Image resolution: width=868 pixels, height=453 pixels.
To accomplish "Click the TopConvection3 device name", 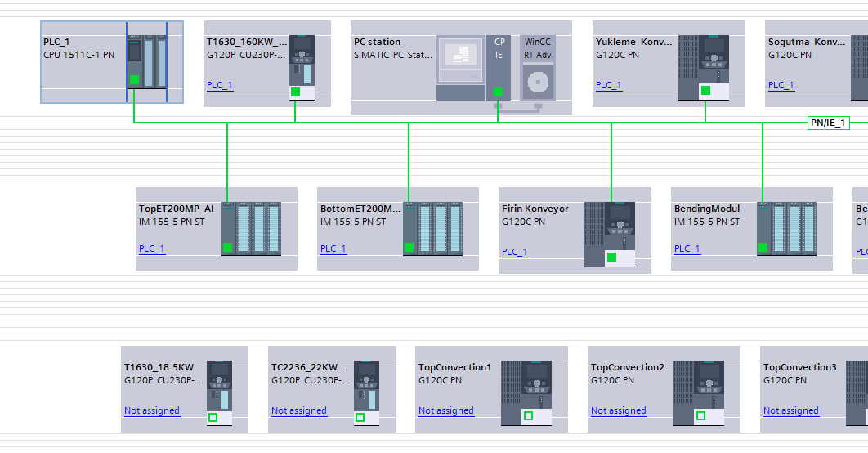I will tap(800, 367).
